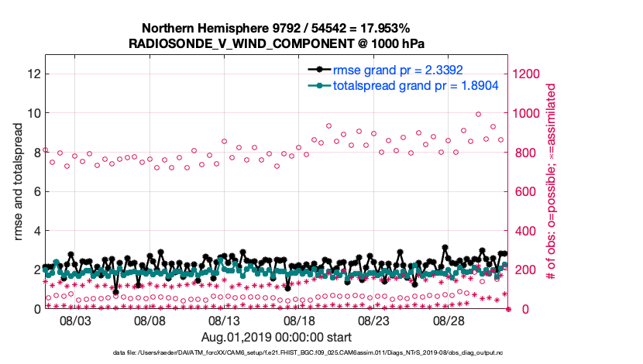
Task: Click the RADIOSONDE_V_WIND_COMPONENT subtitle
Action: 277,43
